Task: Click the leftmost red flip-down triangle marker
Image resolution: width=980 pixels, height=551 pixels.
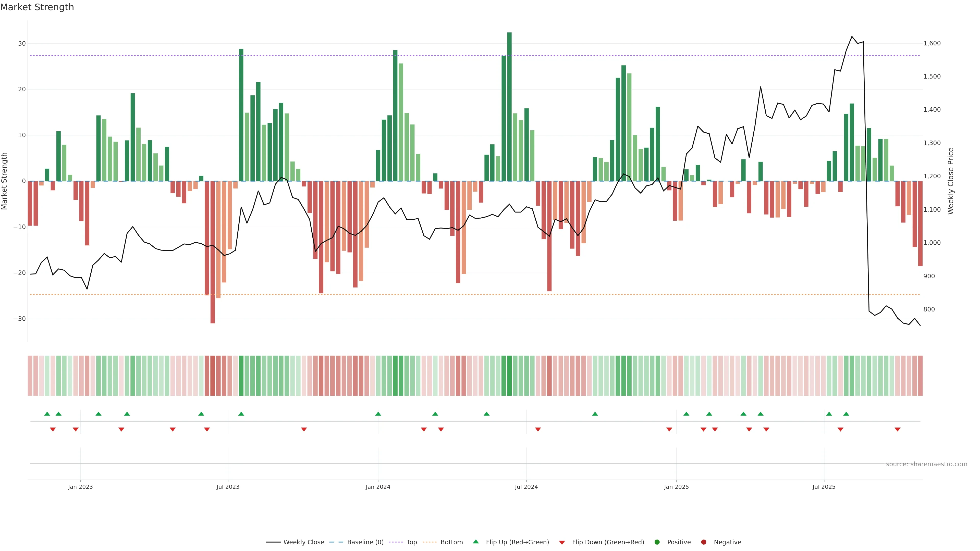Action: coord(53,429)
